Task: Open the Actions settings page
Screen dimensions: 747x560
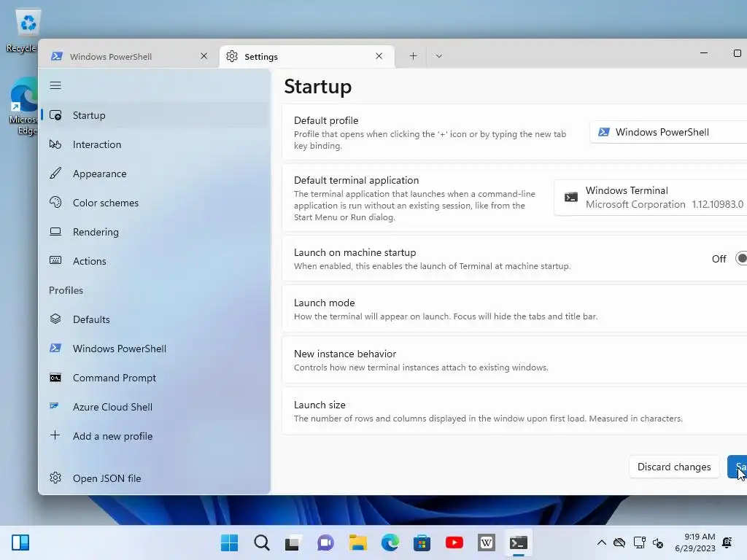Action: pos(155,261)
